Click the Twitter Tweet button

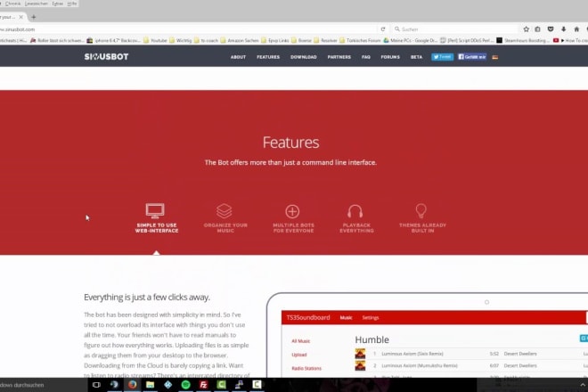click(x=442, y=57)
